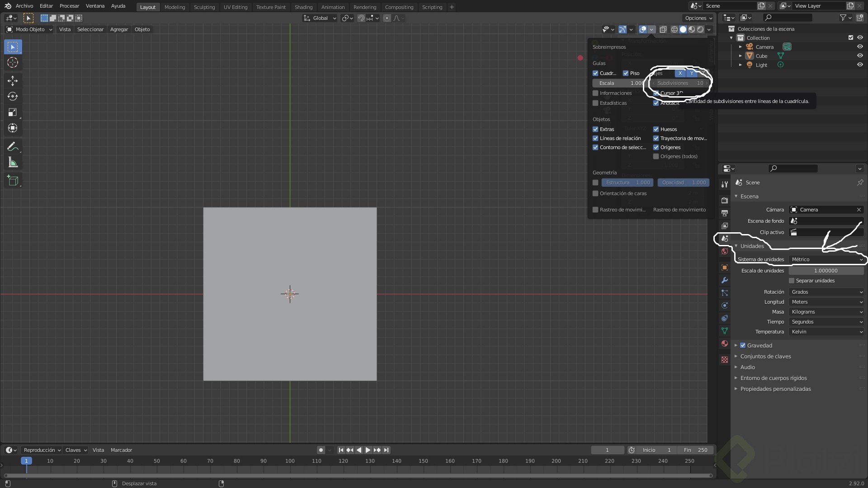Enable the Estadísticas checkbox
Screen dimensions: 868x488
(x=595, y=103)
